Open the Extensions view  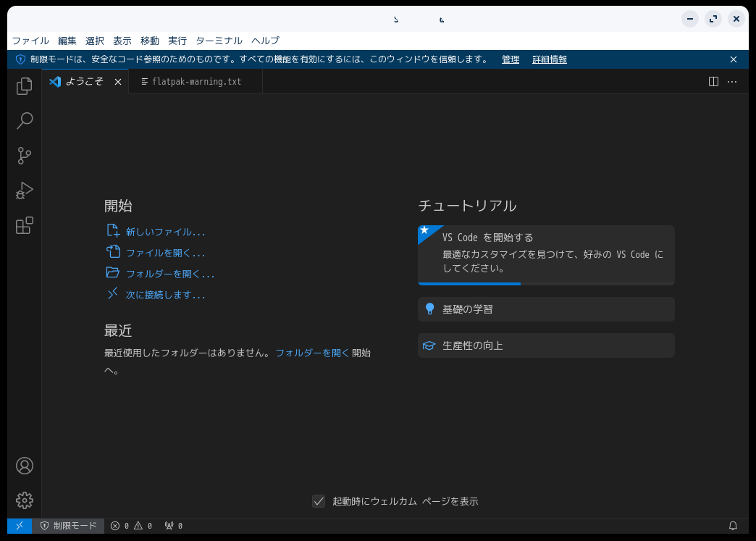[x=24, y=225]
